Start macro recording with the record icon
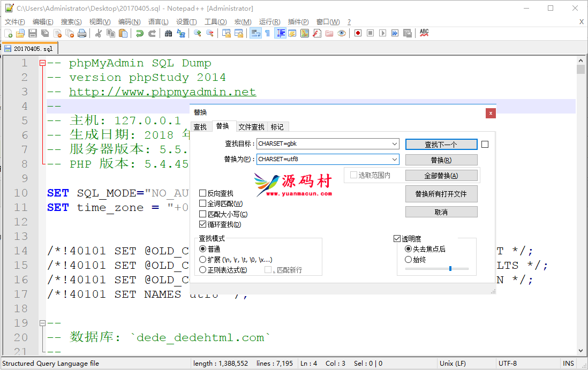 click(358, 33)
